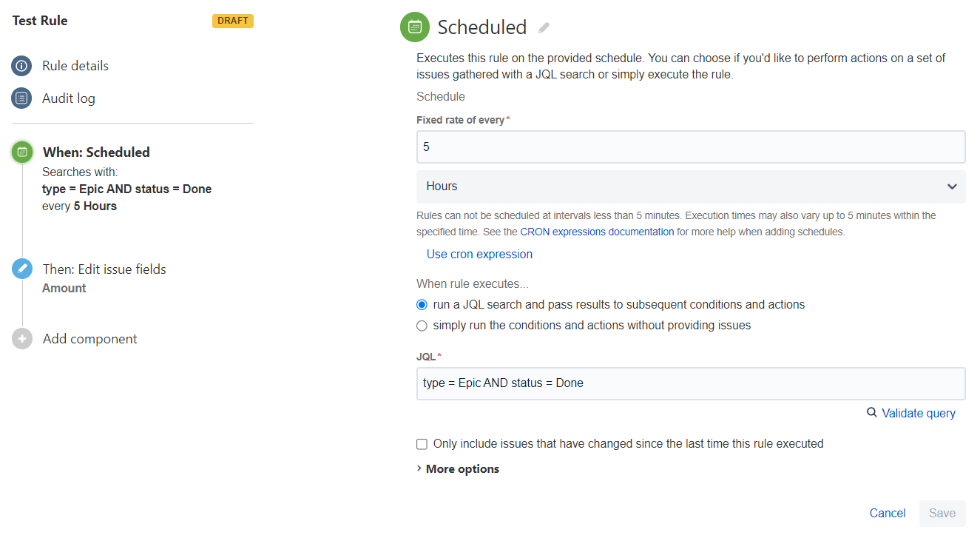The width and height of the screenshot is (980, 538).
Task: Select the green Scheduled trigger clock icon
Action: pyautogui.click(x=21, y=152)
